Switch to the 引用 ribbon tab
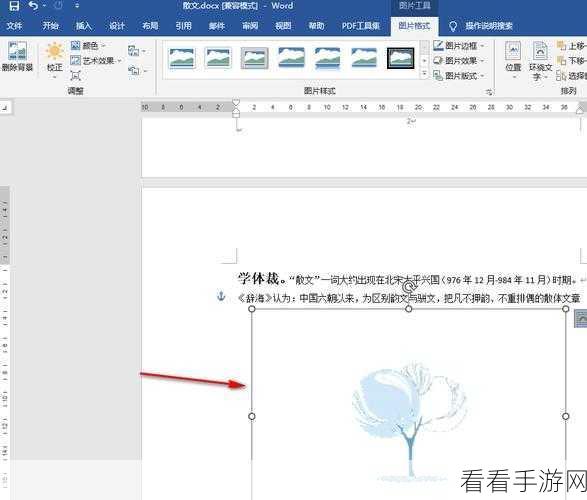This screenshot has height=500, width=587. (183, 26)
